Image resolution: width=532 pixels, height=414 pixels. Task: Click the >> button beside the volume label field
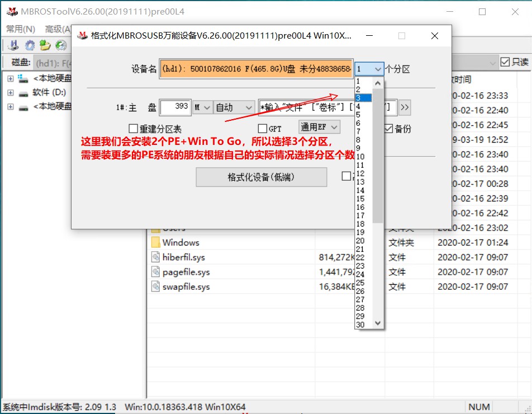point(405,107)
